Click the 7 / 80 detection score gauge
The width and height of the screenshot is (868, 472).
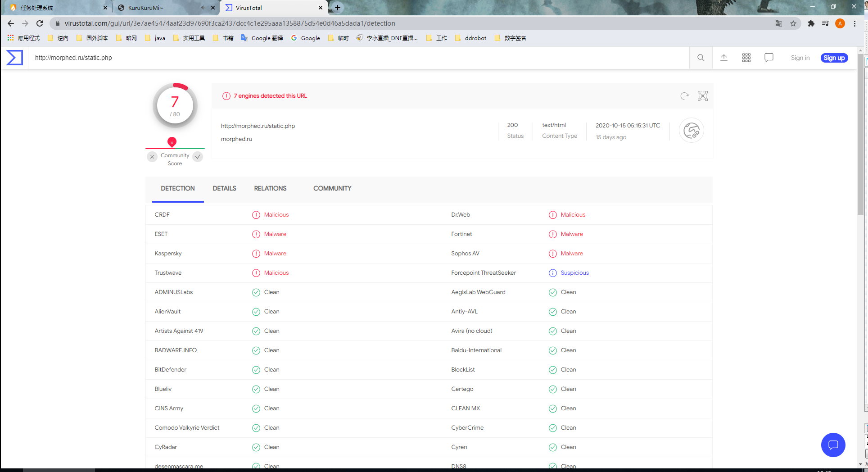click(x=175, y=106)
